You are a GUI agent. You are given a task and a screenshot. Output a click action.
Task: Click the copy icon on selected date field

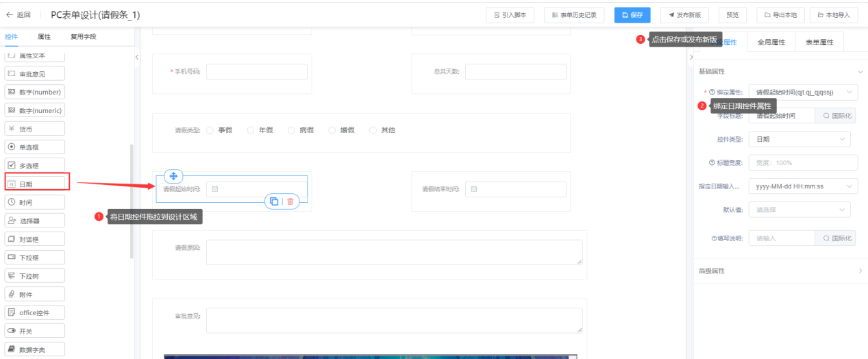coord(274,201)
